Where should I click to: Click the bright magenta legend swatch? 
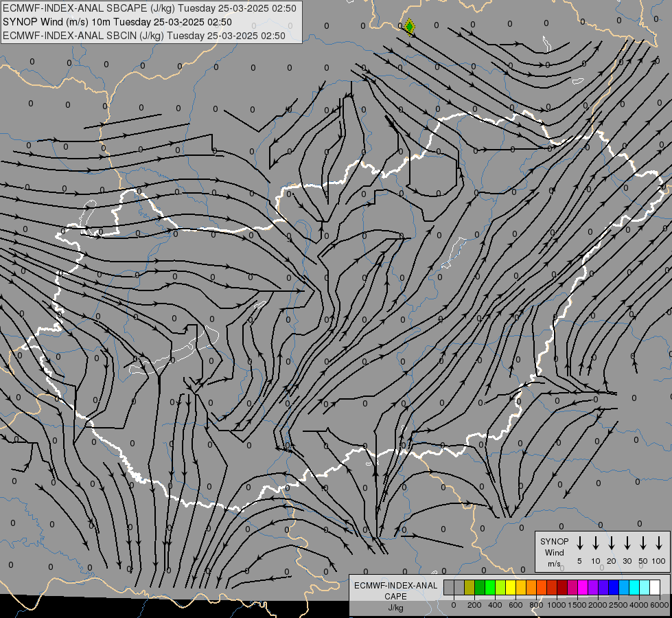pos(583,587)
